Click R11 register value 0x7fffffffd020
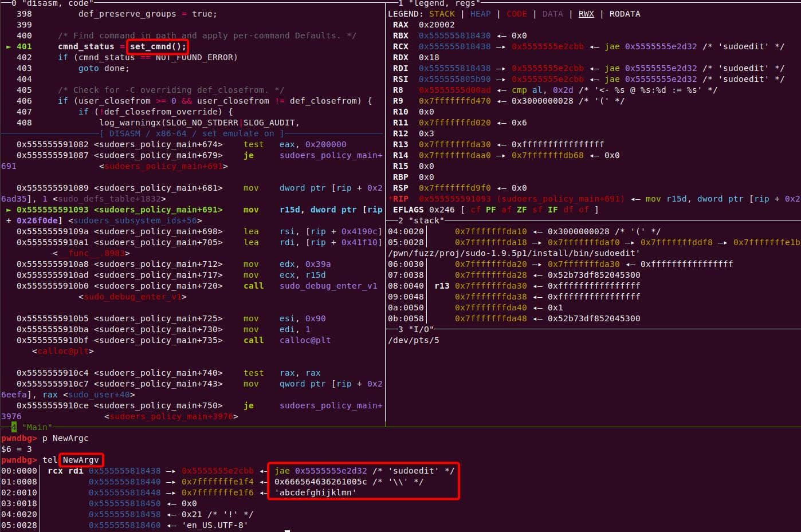 pos(454,123)
